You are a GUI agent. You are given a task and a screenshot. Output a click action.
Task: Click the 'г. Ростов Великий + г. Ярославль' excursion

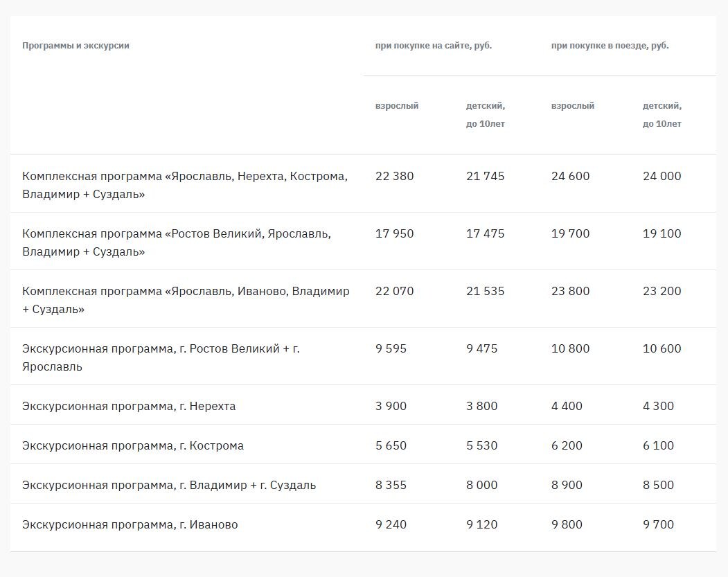[161, 357]
